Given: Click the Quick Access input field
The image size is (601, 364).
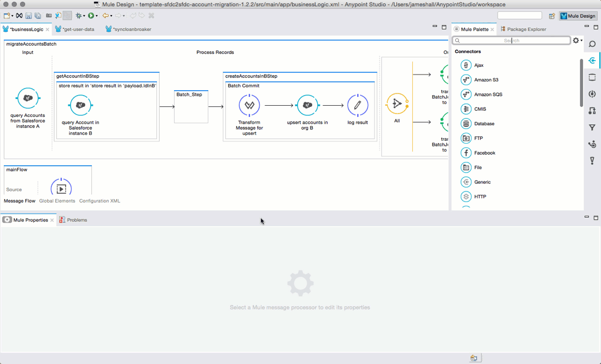Looking at the screenshot, I should (x=519, y=16).
